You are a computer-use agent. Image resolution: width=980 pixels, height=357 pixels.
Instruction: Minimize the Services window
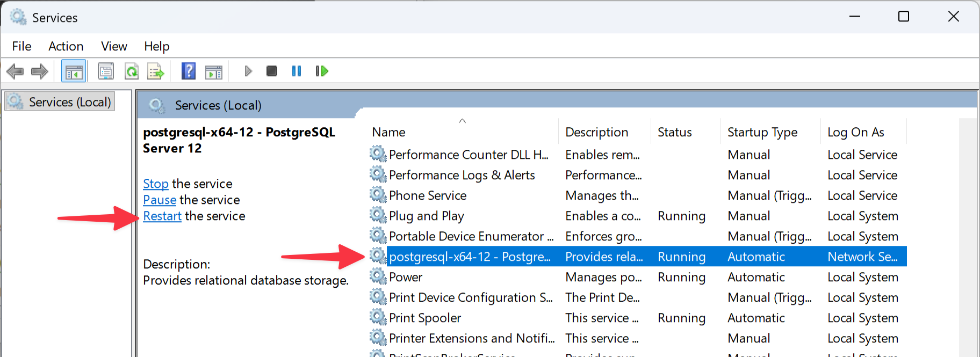coord(855,17)
